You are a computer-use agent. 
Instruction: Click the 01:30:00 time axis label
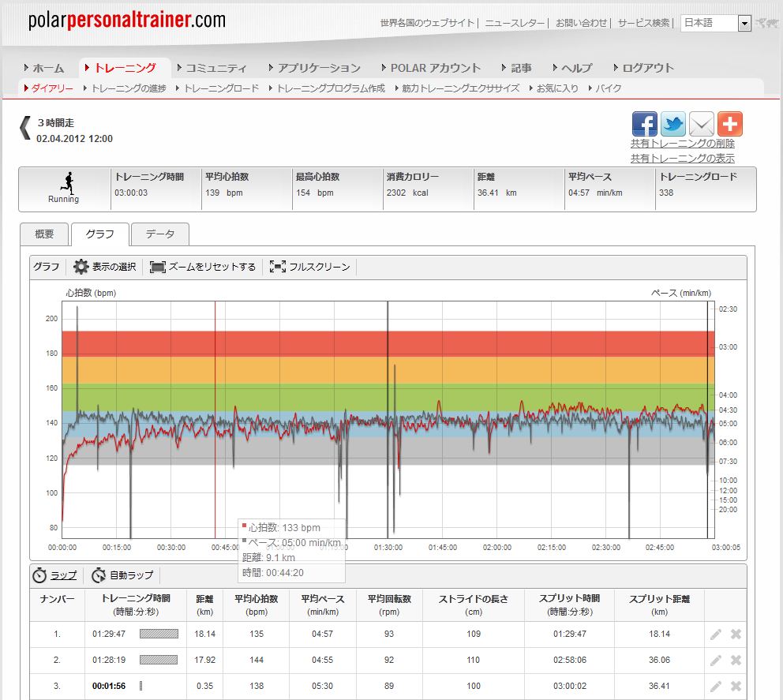(388, 548)
